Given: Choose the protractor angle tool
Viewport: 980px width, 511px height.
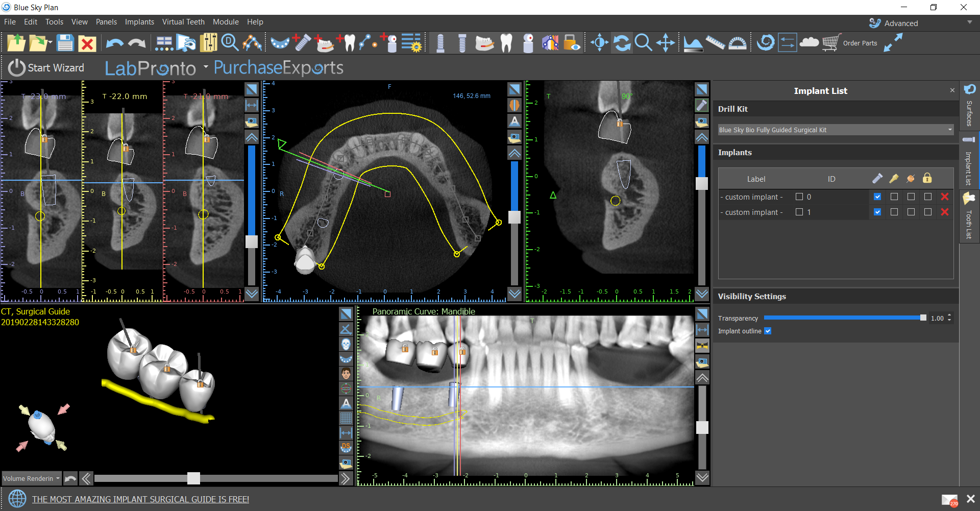Looking at the screenshot, I should [737, 43].
